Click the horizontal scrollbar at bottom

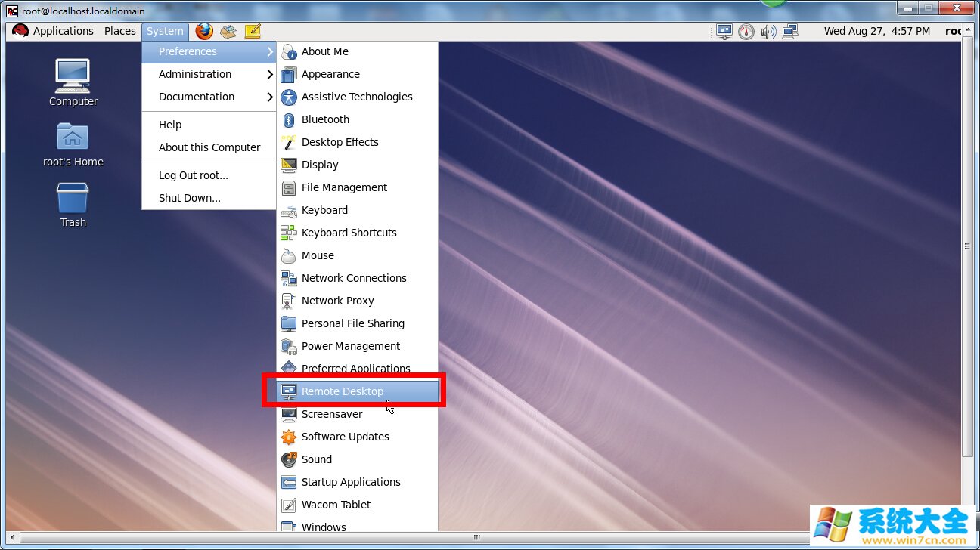(x=477, y=537)
